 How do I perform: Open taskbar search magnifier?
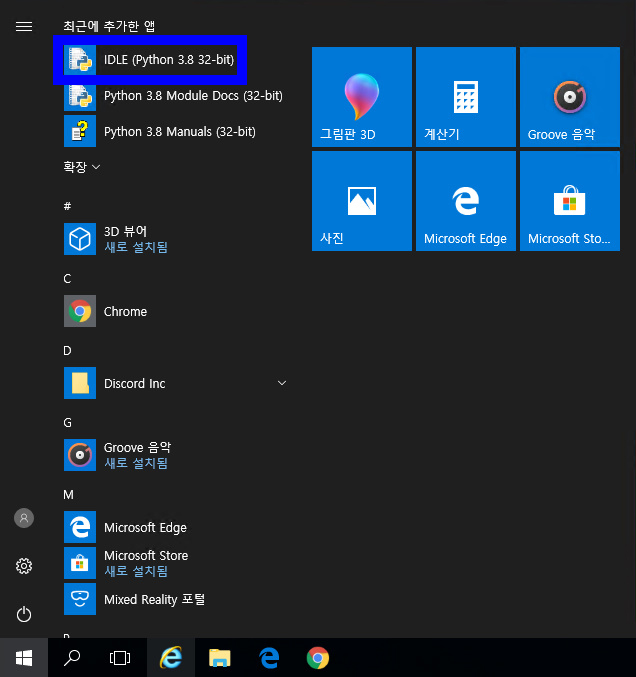[x=72, y=658]
